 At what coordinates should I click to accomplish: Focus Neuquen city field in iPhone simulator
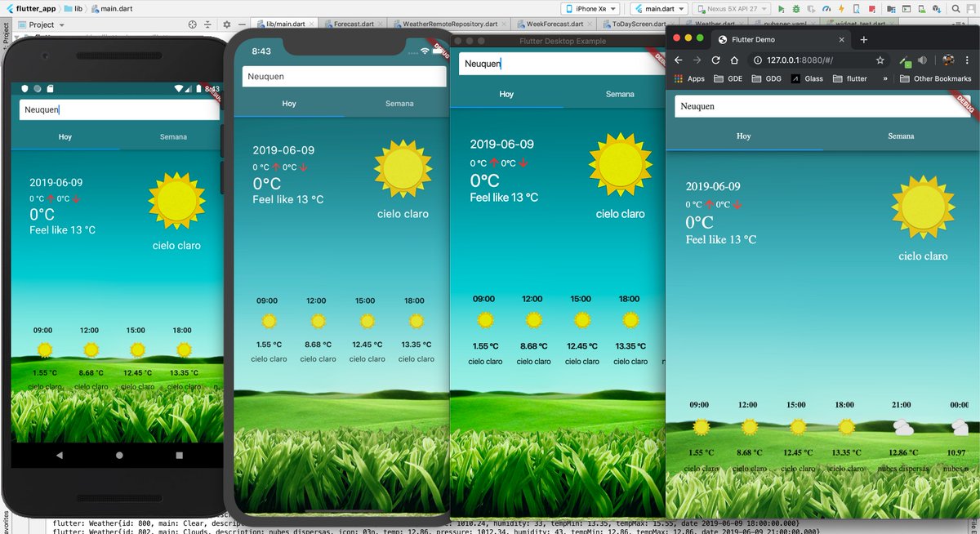point(344,77)
